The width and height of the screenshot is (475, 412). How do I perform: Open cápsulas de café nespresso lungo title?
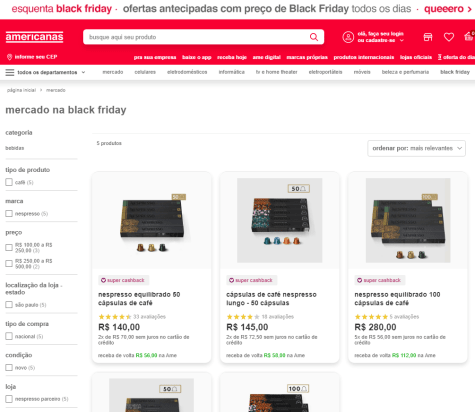point(271,299)
